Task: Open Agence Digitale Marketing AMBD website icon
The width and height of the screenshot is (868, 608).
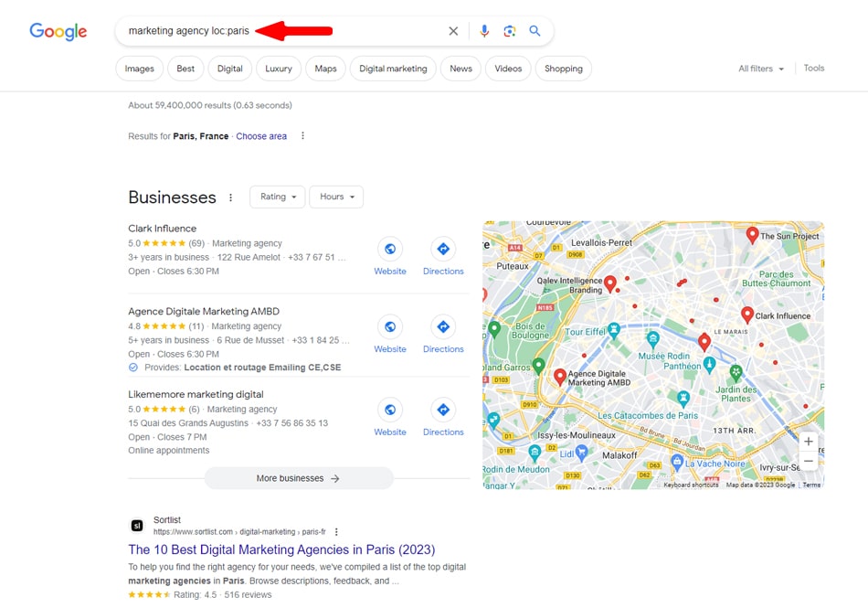Action: (390, 326)
